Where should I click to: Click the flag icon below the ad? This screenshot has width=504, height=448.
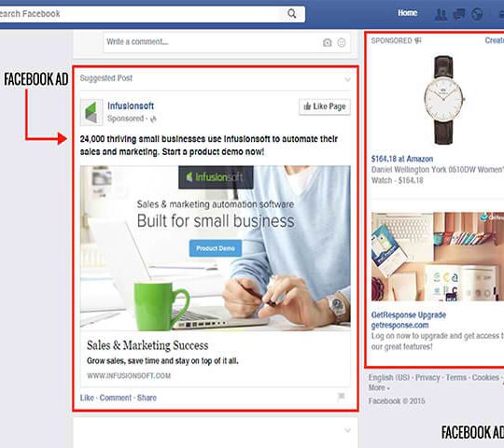coord(342,396)
